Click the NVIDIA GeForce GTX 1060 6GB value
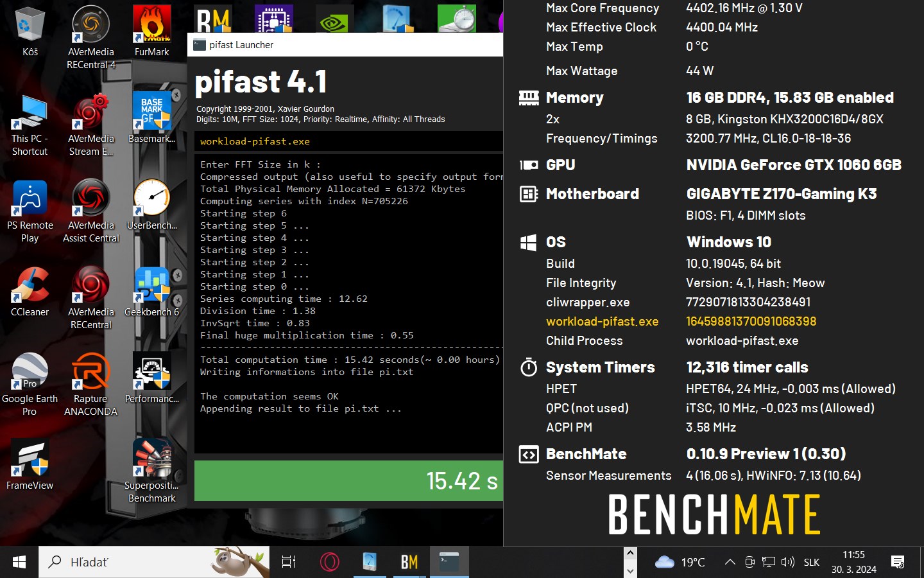Viewport: 924px width, 578px height. 794,165
